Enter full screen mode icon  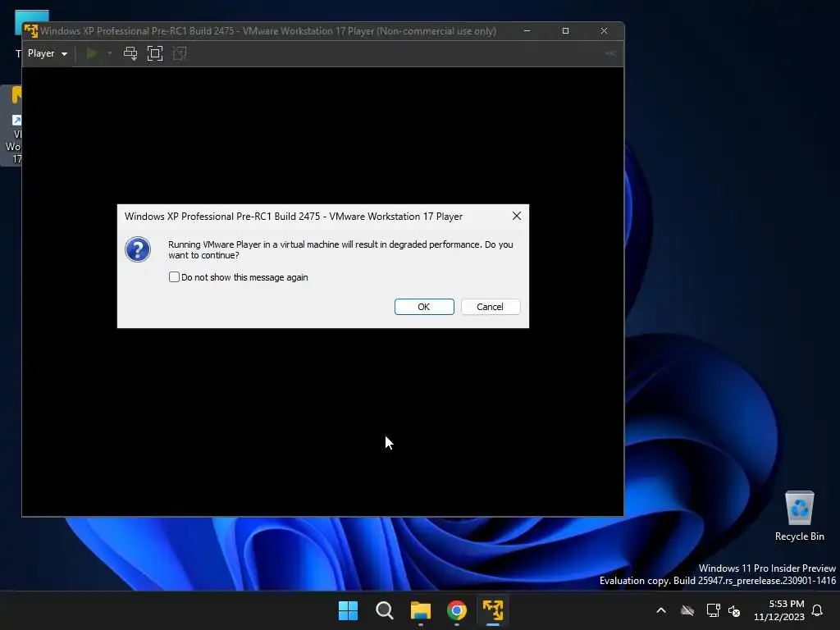[x=155, y=53]
